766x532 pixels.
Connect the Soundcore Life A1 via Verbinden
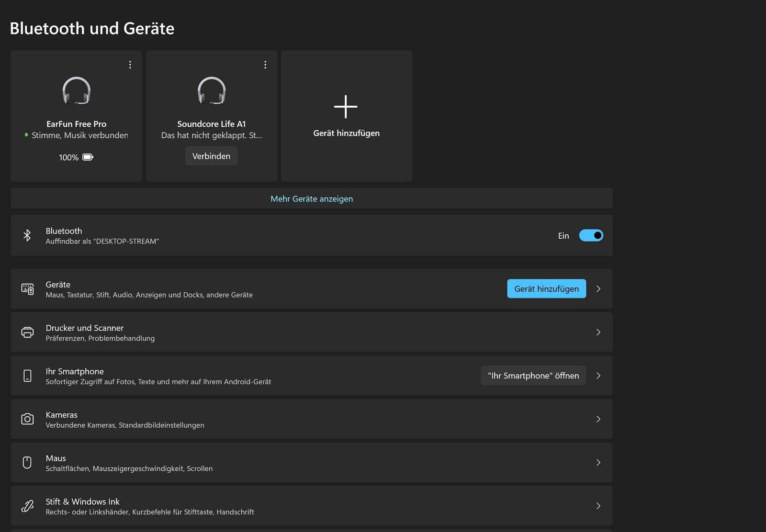(211, 156)
